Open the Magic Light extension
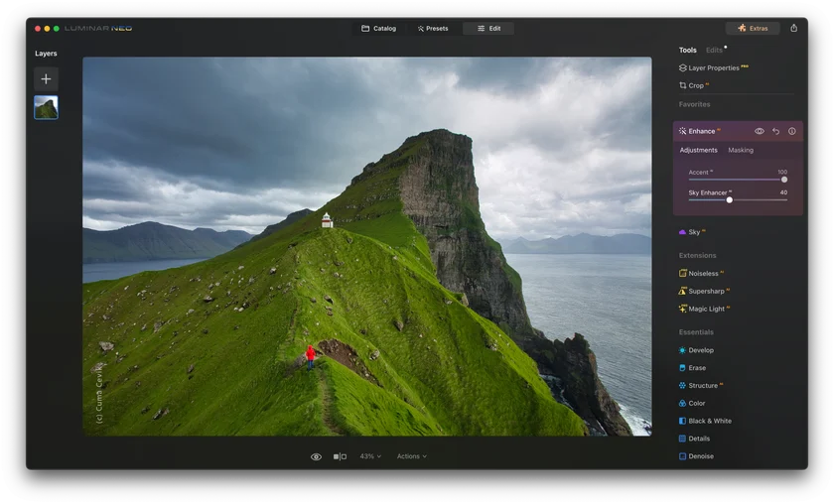This screenshot has height=504, width=834. point(706,309)
